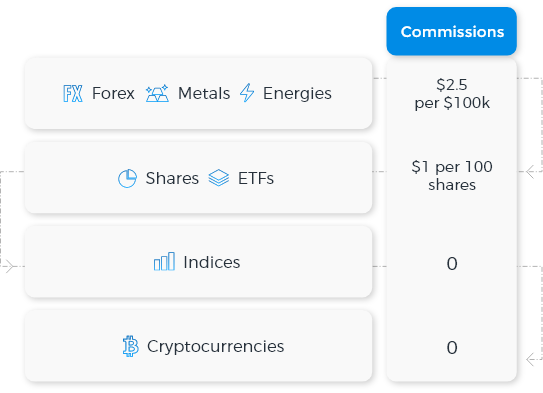Click the Indices commission value 0

[x=452, y=264]
